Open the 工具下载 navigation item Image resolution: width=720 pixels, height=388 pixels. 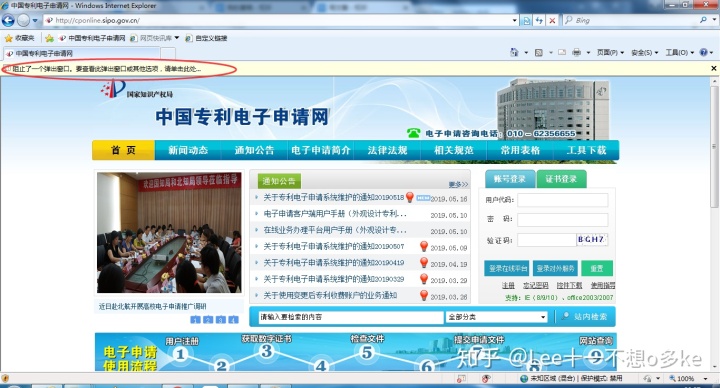click(x=586, y=150)
